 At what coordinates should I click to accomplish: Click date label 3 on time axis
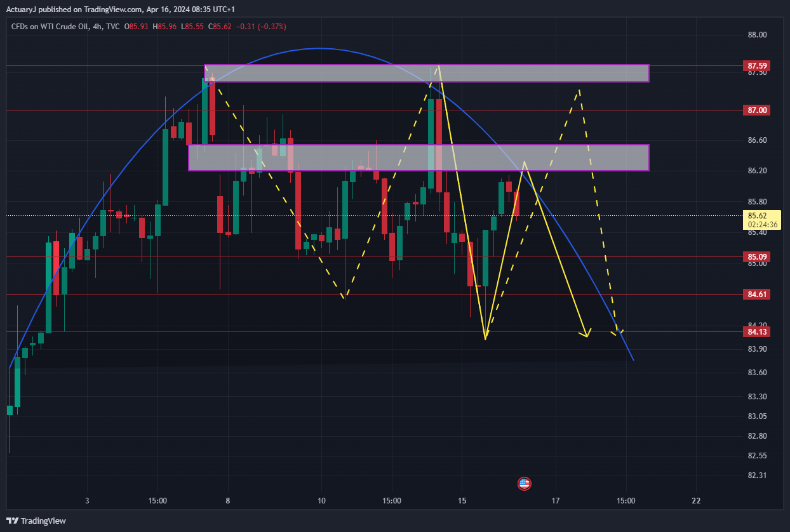click(x=87, y=501)
